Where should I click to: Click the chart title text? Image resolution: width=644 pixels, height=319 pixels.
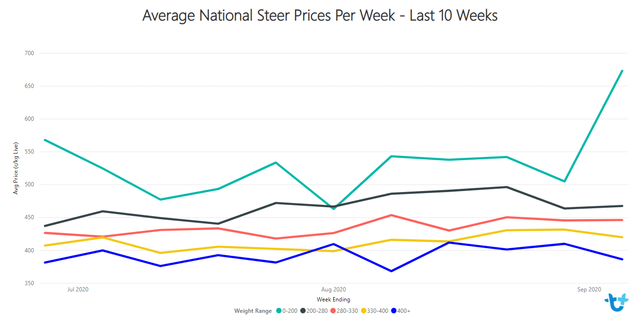pyautogui.click(x=320, y=16)
